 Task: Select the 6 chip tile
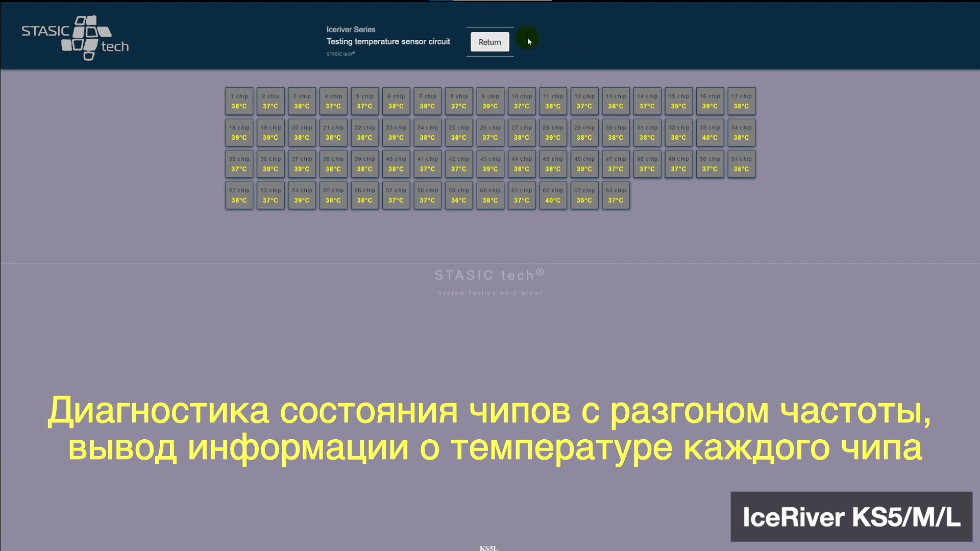pos(396,101)
